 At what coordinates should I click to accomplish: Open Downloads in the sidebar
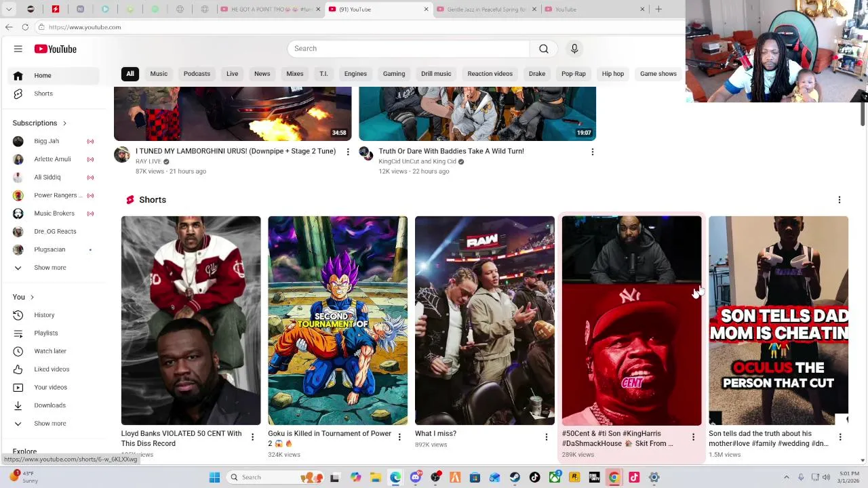tap(53, 405)
